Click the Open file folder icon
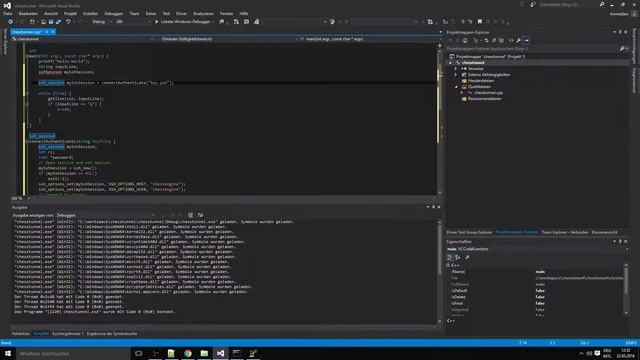640x360 pixels. point(43,22)
